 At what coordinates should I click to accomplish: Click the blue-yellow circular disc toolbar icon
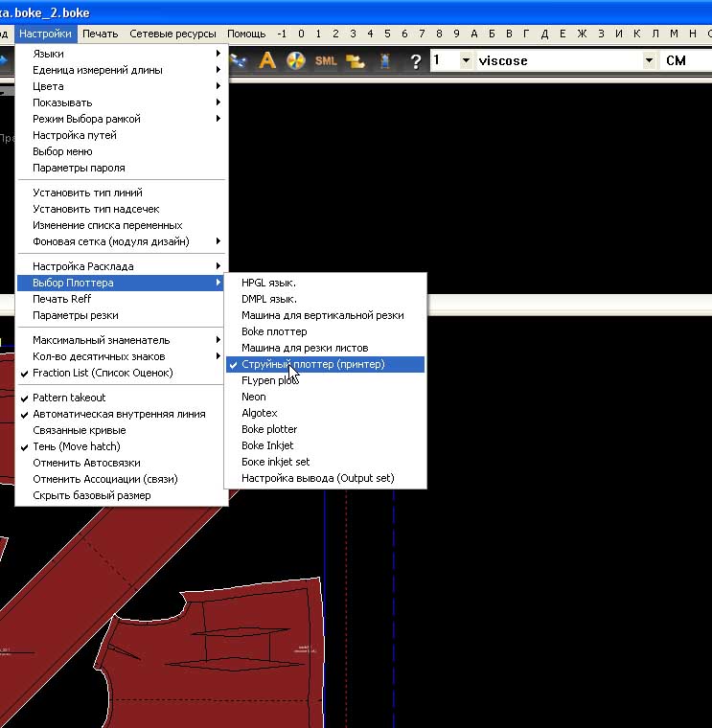[x=296, y=60]
